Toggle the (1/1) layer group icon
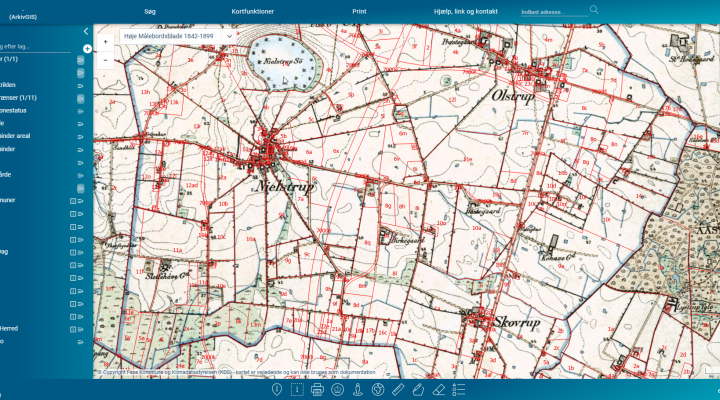The width and height of the screenshot is (720, 400). pyautogui.click(x=80, y=60)
